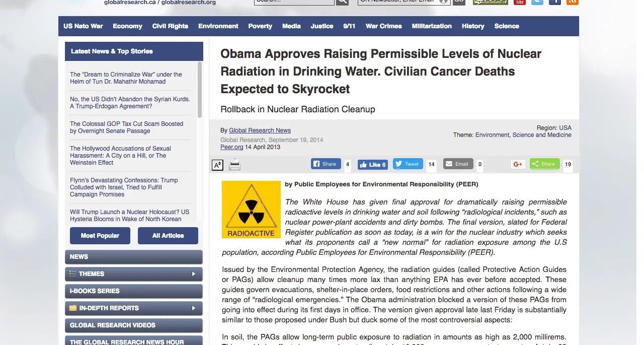Image resolution: width=644 pixels, height=345 pixels.
Task: Open the Peer.org source link
Action: pos(231,147)
